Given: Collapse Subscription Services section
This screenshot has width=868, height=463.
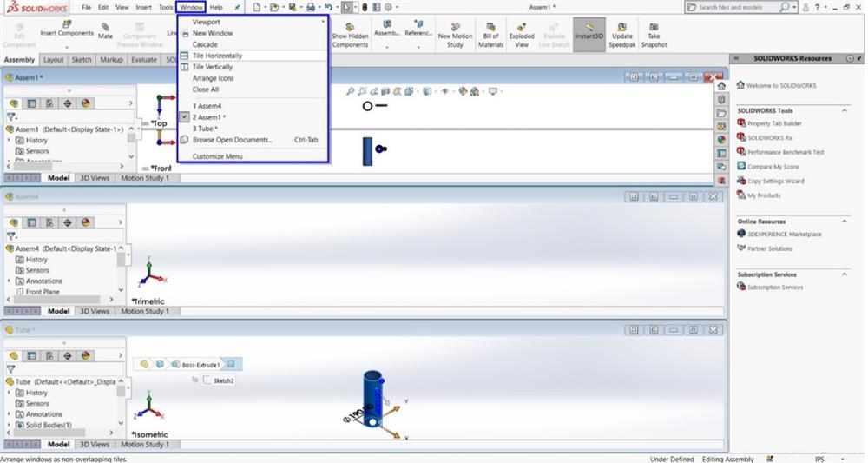Looking at the screenshot, I should [845, 274].
